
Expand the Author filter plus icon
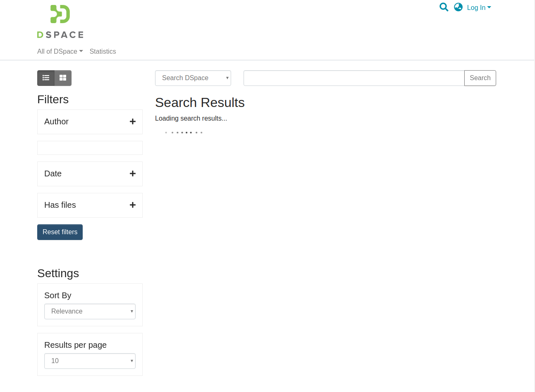point(133,121)
